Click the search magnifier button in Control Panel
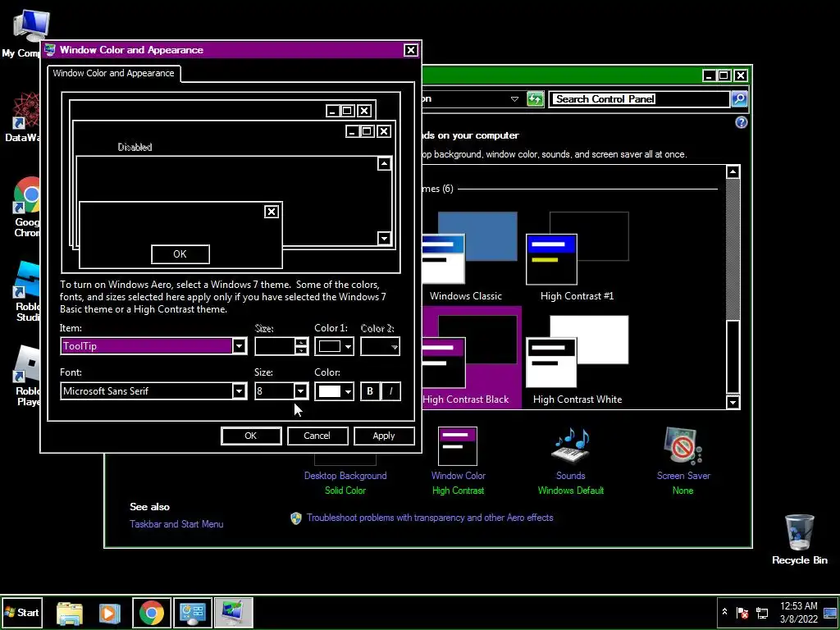 click(739, 99)
